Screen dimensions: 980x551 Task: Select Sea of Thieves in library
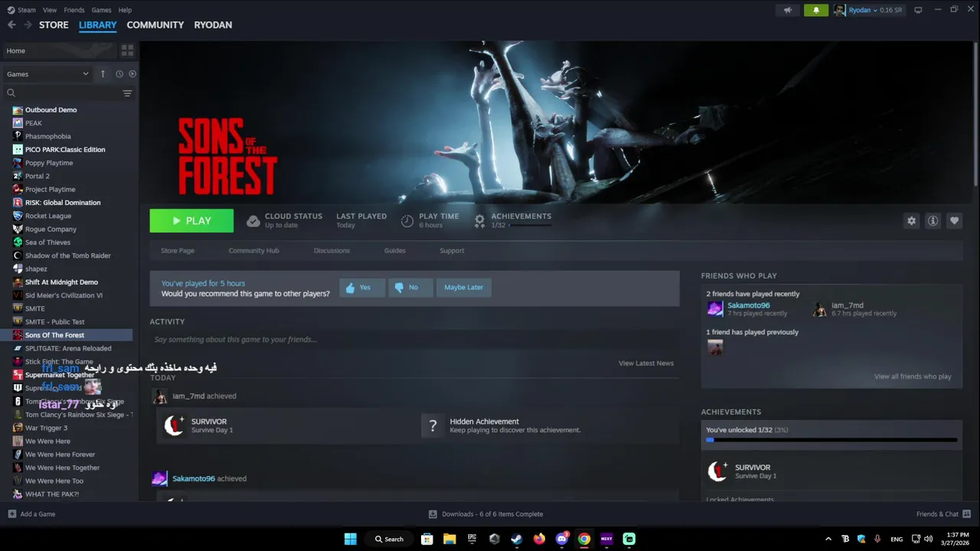[47, 243]
